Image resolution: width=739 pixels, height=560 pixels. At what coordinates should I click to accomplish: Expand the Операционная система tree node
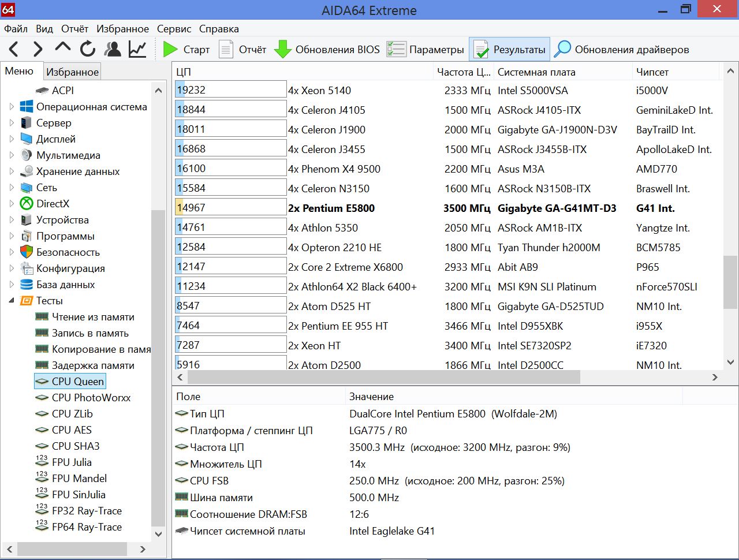pos(12,107)
